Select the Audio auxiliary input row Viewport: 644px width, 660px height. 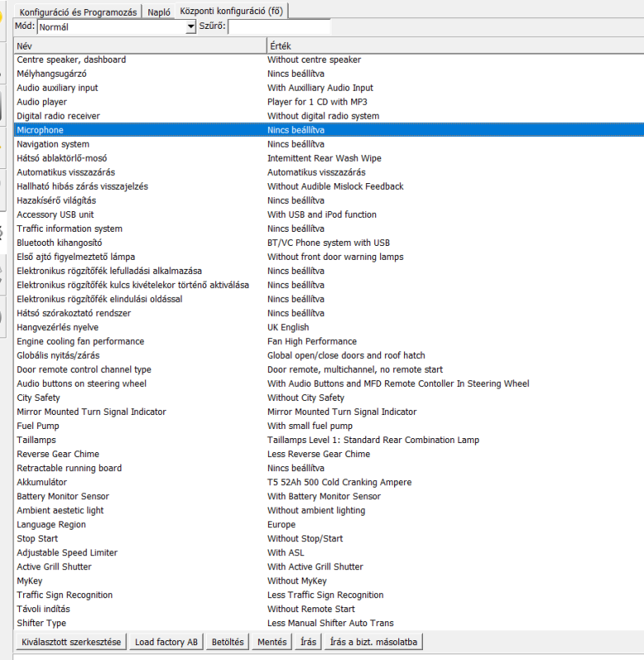click(329, 88)
